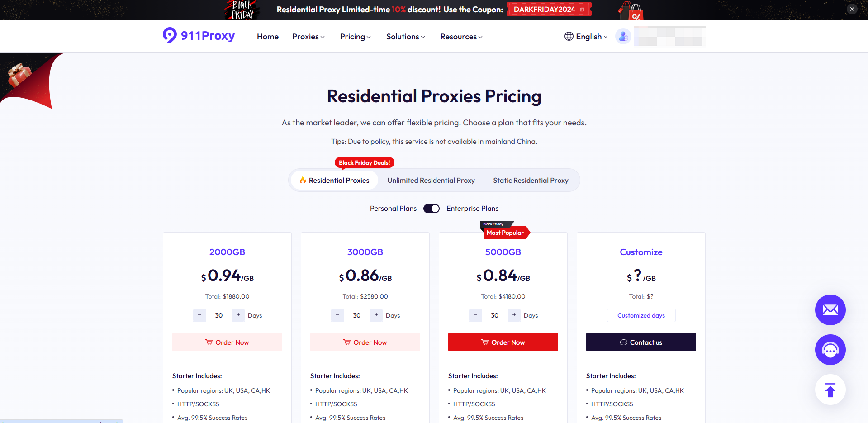Click the scroll-to-top arrow icon
The height and width of the screenshot is (423, 868).
tap(830, 390)
